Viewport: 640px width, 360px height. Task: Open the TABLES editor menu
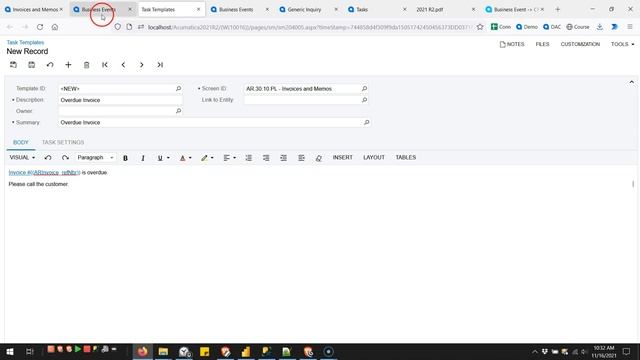(406, 158)
